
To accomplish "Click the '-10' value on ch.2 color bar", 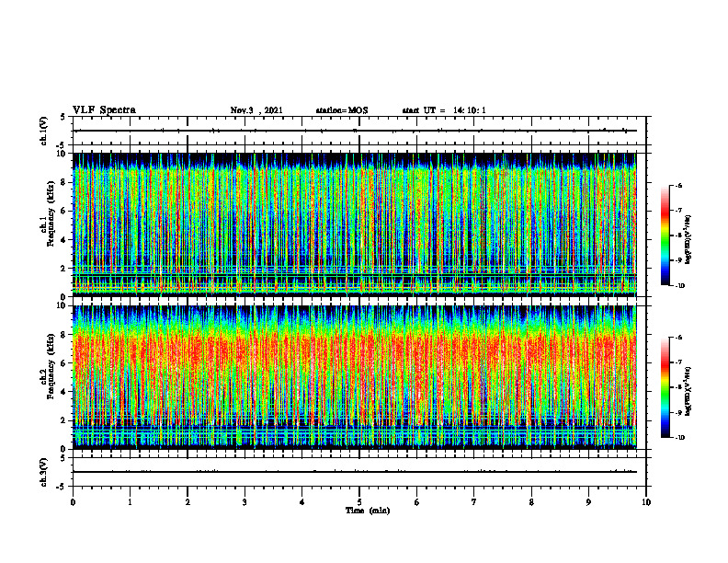I will [680, 438].
